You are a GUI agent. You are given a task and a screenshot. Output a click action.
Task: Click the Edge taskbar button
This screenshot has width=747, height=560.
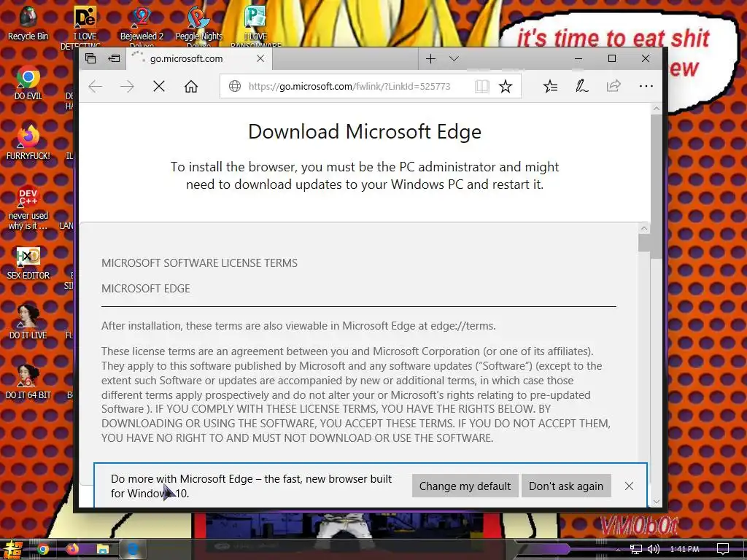(x=133, y=550)
